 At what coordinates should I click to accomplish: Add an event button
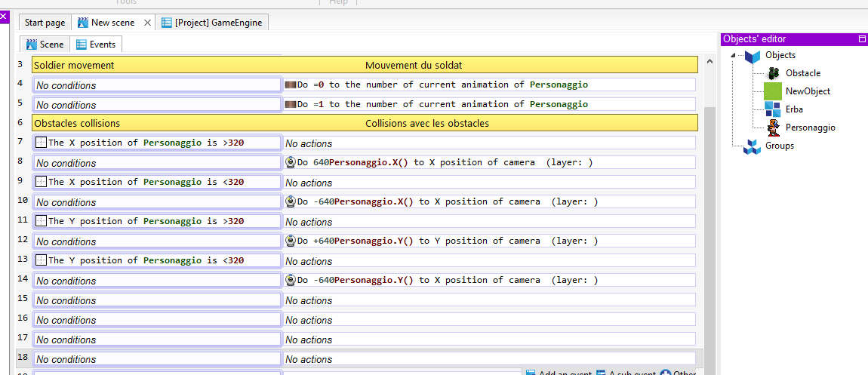click(x=559, y=373)
